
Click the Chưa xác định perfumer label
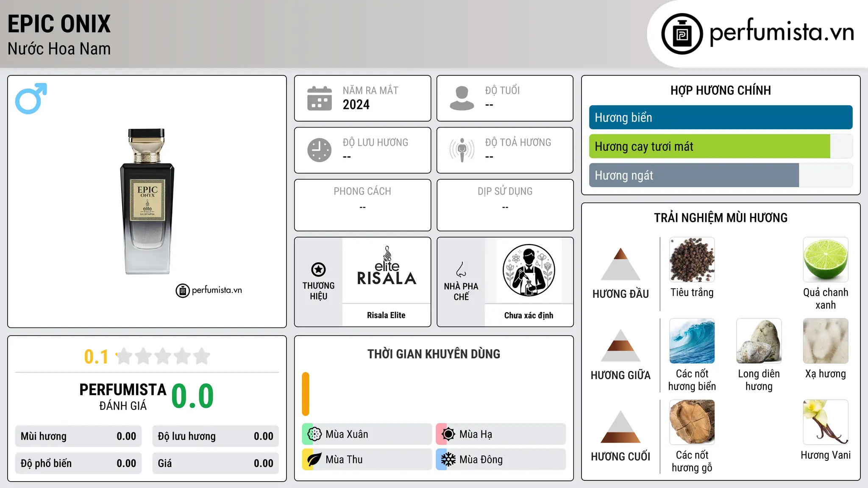coord(529,315)
